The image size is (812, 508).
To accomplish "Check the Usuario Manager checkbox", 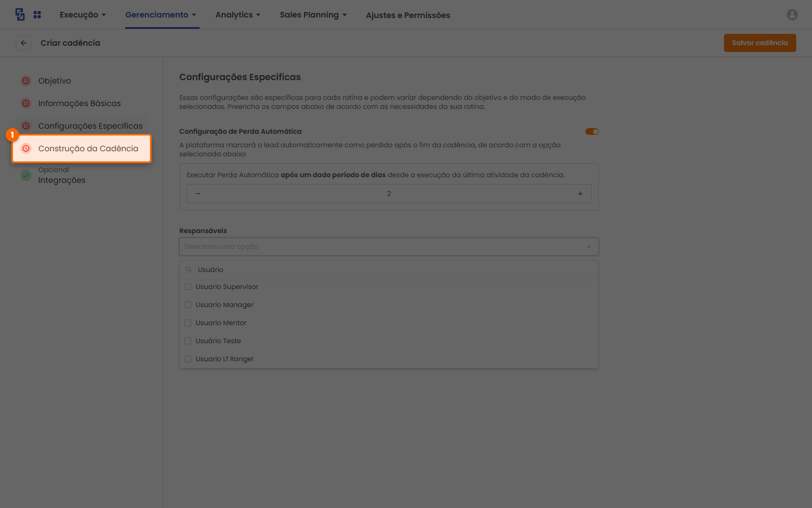I will point(188,305).
